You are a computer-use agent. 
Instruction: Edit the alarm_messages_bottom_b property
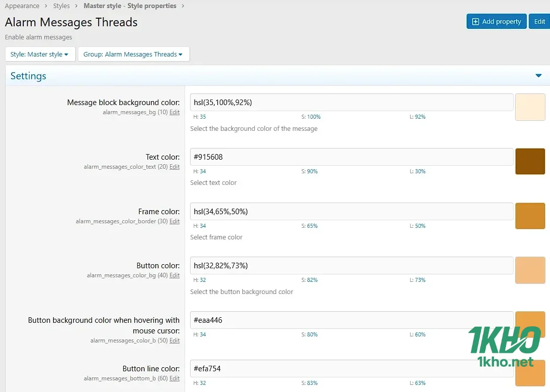click(174, 378)
